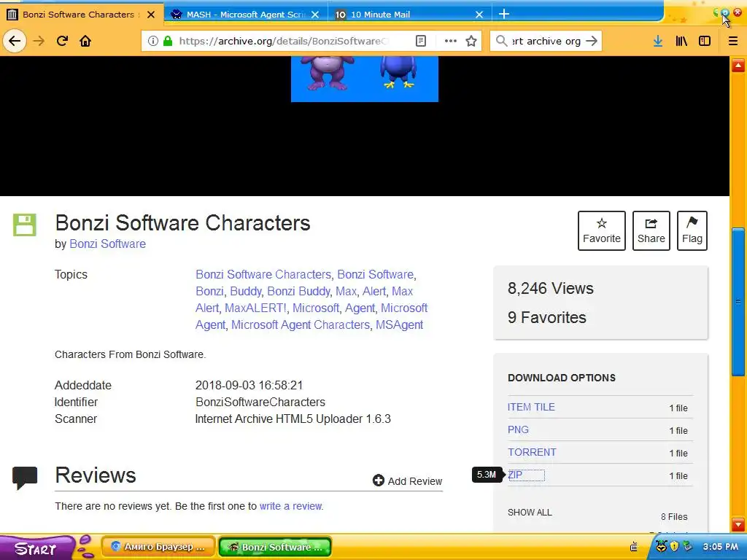This screenshot has height=560, width=747.
Task: Download the ITEM TILE file
Action: (531, 407)
